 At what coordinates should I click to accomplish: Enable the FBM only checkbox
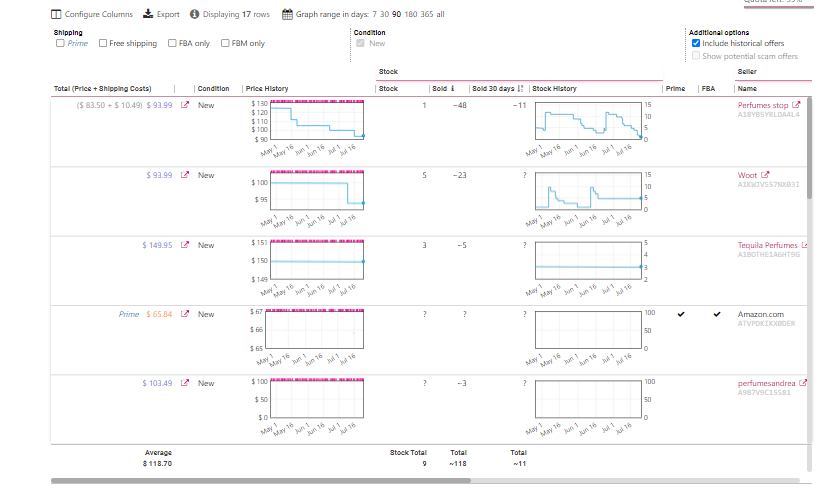coord(225,43)
